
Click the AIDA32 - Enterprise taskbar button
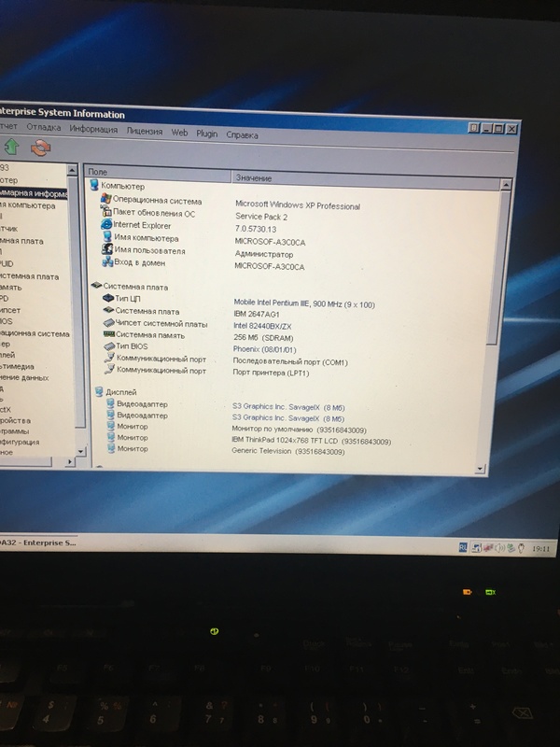pyautogui.click(x=38, y=543)
